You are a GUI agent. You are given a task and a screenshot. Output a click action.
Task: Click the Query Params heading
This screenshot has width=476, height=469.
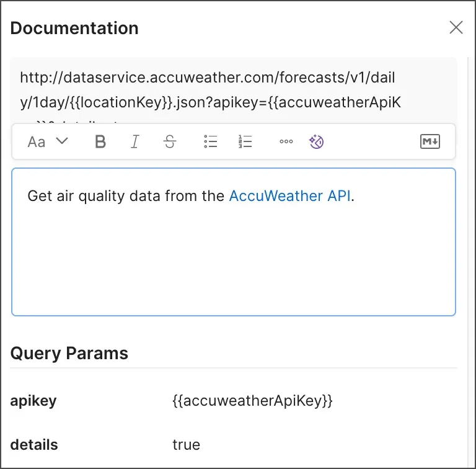69,354
